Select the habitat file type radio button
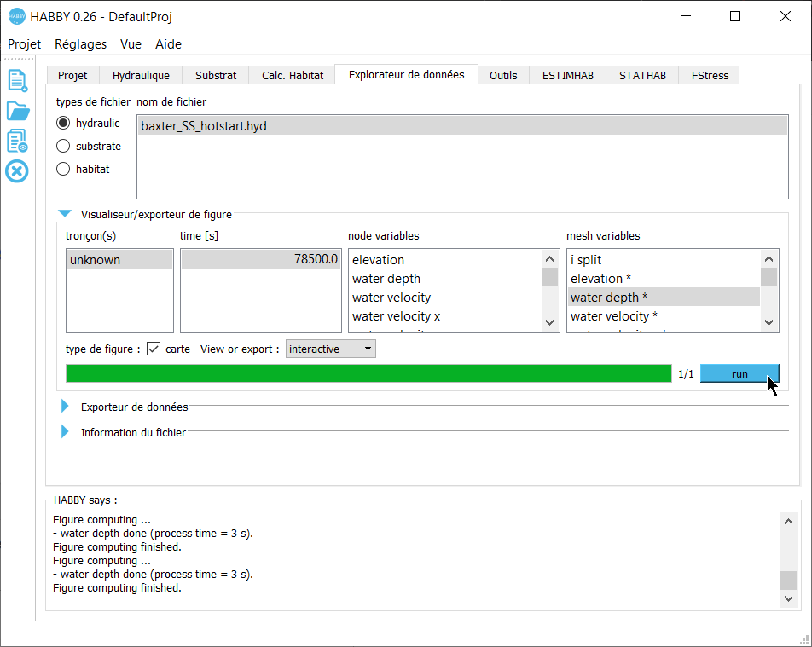The width and height of the screenshot is (812, 647). pyautogui.click(x=63, y=169)
